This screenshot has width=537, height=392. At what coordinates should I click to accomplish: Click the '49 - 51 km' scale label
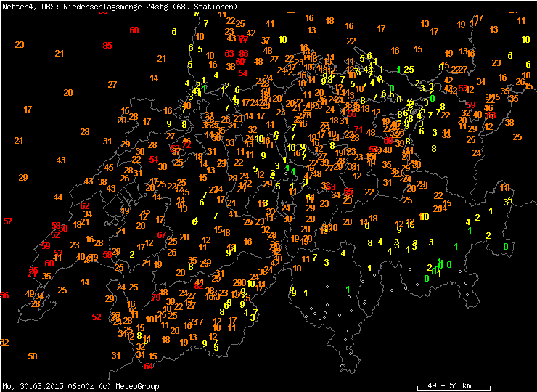(x=449, y=385)
